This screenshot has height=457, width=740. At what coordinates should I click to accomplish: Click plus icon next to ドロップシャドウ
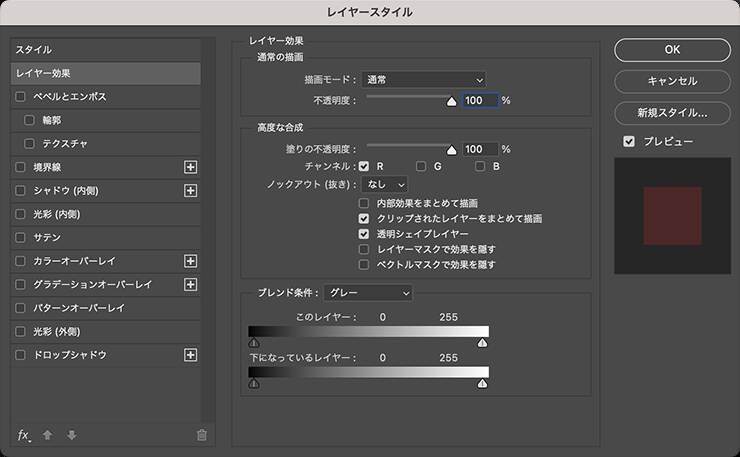point(191,355)
